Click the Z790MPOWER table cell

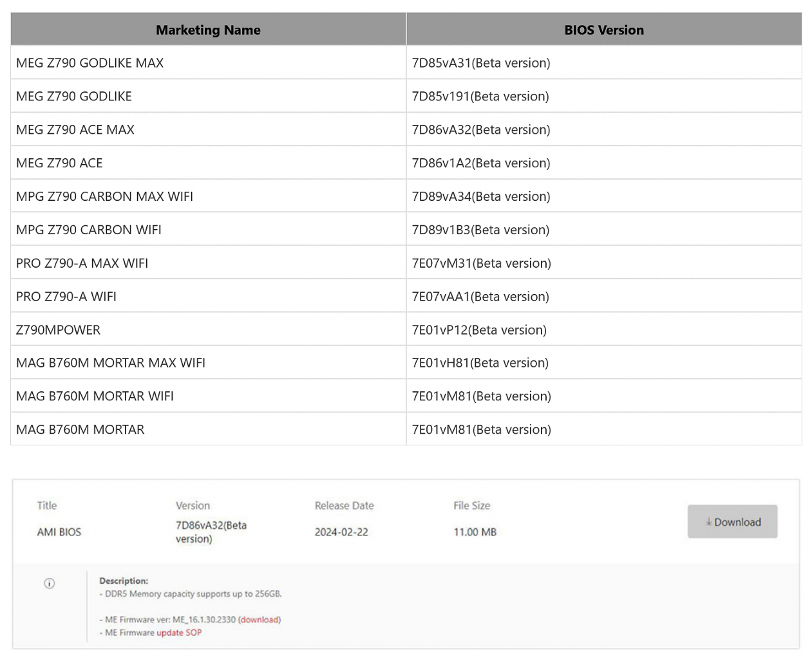(x=208, y=329)
